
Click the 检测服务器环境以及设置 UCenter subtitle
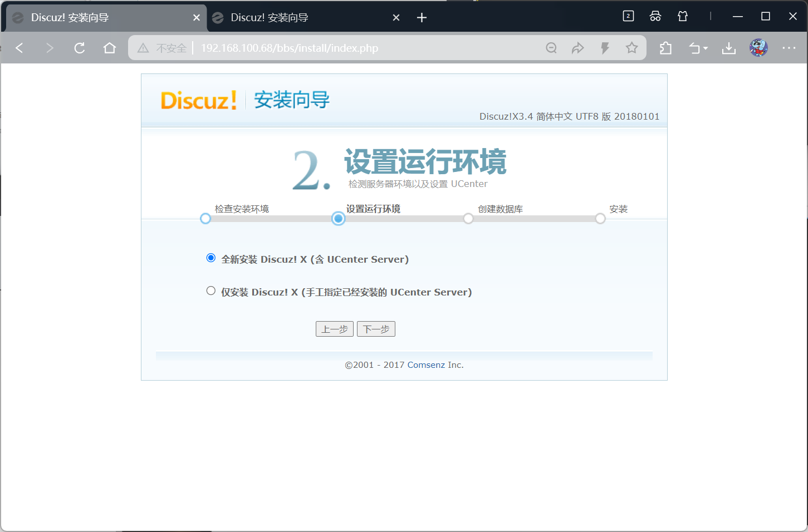pyautogui.click(x=418, y=184)
